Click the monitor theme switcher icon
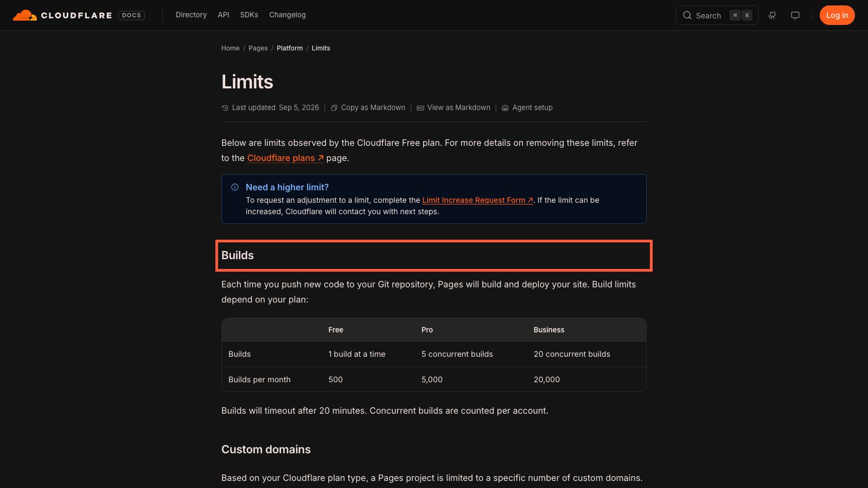Screen dimensions: 868x488 [795, 15]
